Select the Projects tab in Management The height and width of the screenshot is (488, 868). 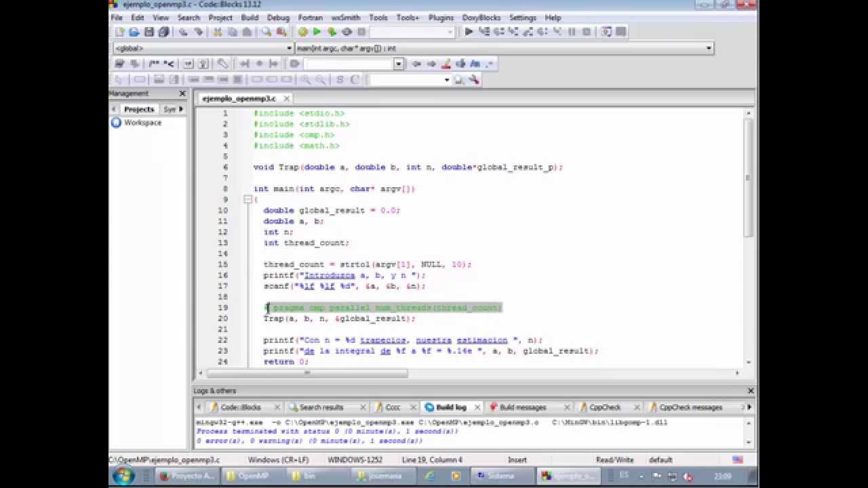click(x=139, y=109)
